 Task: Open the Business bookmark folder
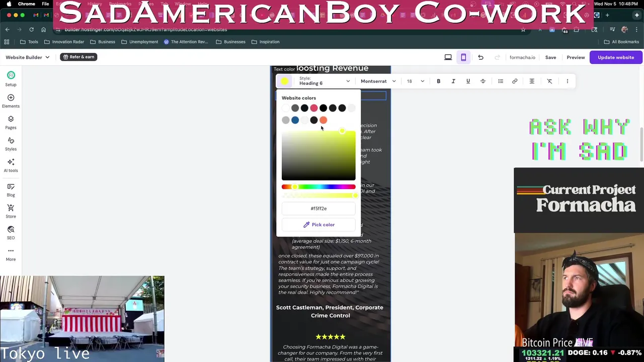tap(103, 42)
